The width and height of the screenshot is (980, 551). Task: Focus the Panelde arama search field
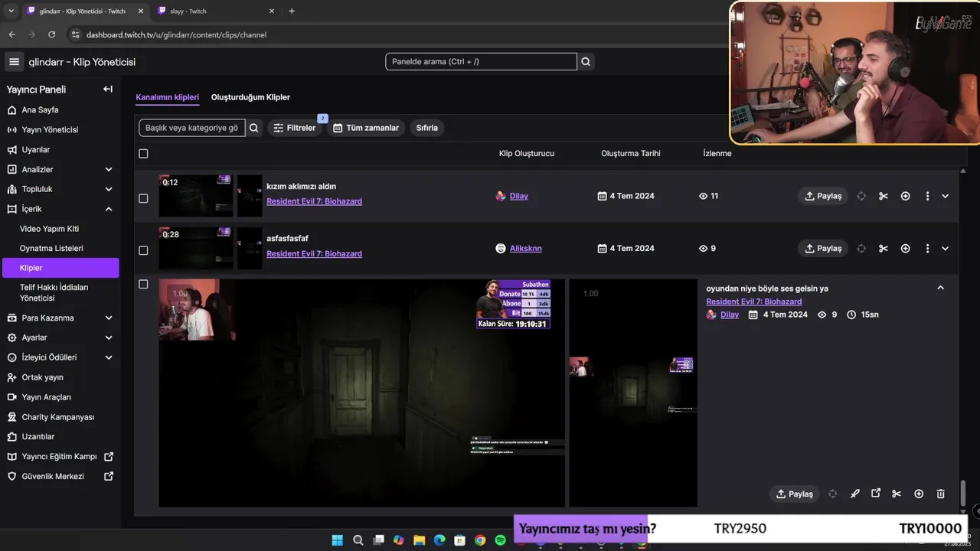(x=481, y=62)
